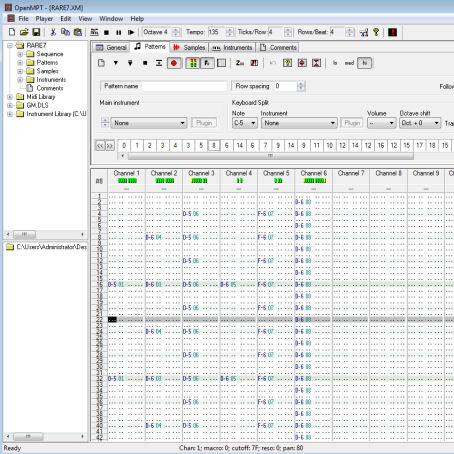454x454 pixels.
Task: Cut selection with scissors icon
Action: tap(53, 32)
